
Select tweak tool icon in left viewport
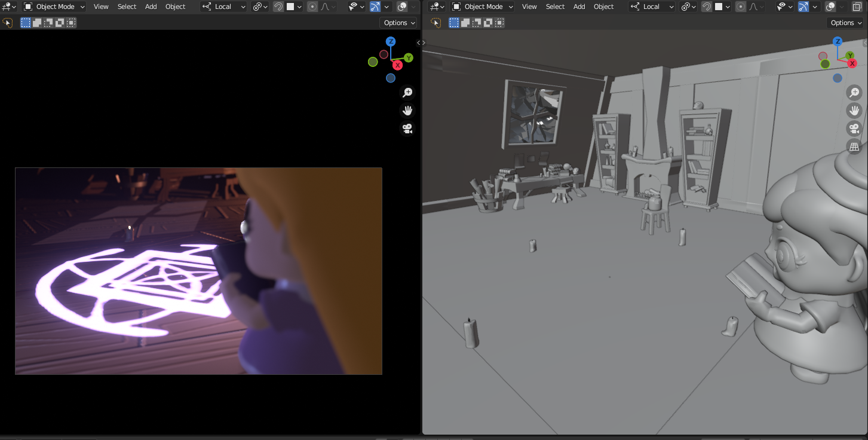pyautogui.click(x=8, y=23)
